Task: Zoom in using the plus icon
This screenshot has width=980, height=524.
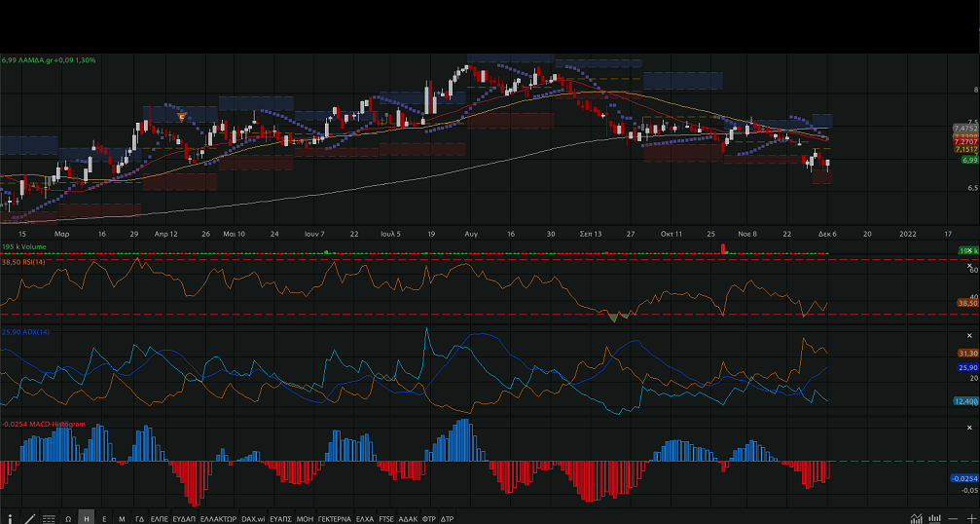Action: 970,519
